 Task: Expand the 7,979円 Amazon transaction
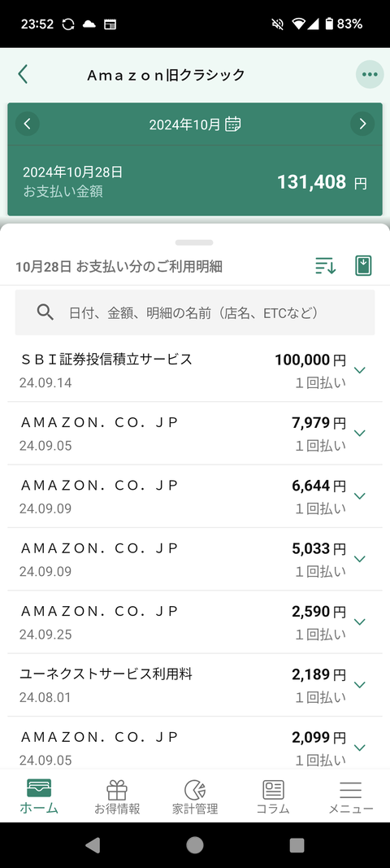coord(195,434)
